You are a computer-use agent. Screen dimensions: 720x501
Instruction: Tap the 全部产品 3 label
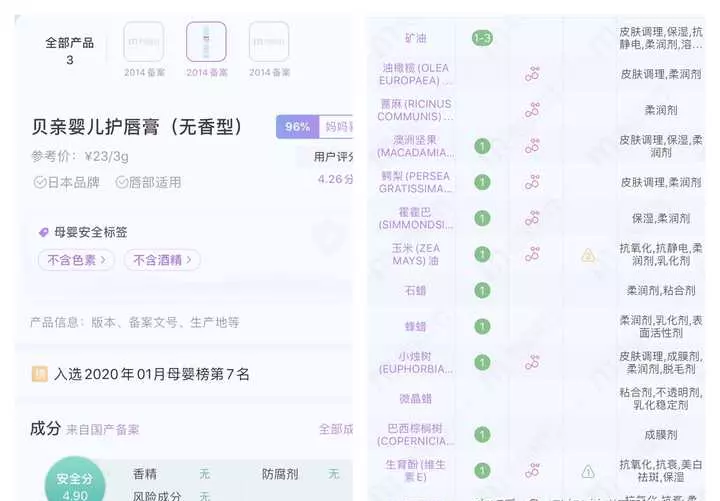pyautogui.click(x=70, y=51)
